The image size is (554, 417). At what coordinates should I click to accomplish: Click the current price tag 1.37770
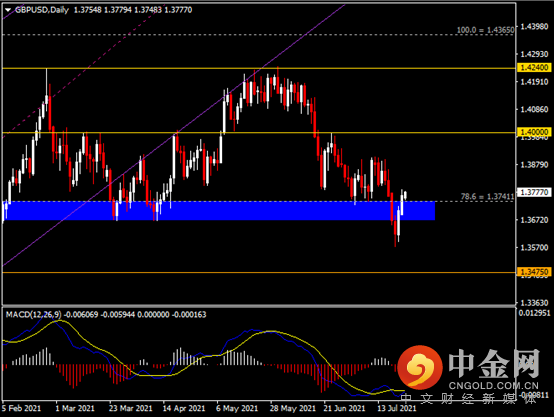(534, 192)
